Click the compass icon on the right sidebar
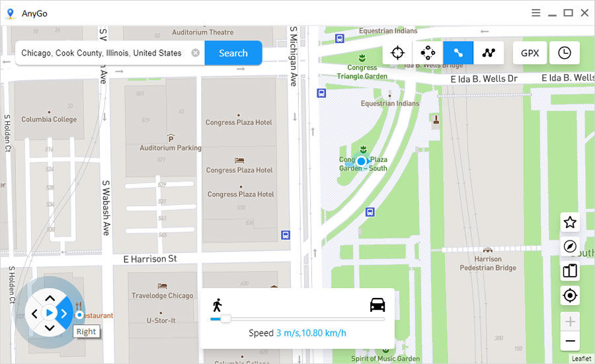595x364 pixels. (570, 246)
